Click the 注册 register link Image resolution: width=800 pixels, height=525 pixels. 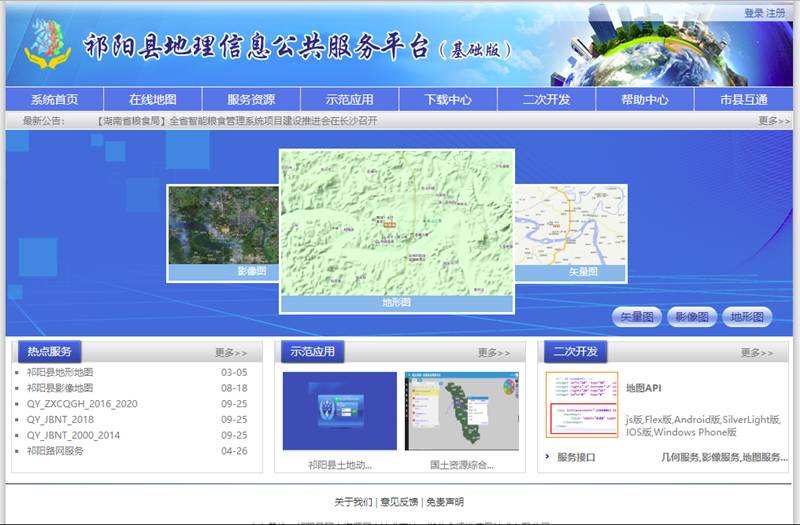click(776, 13)
